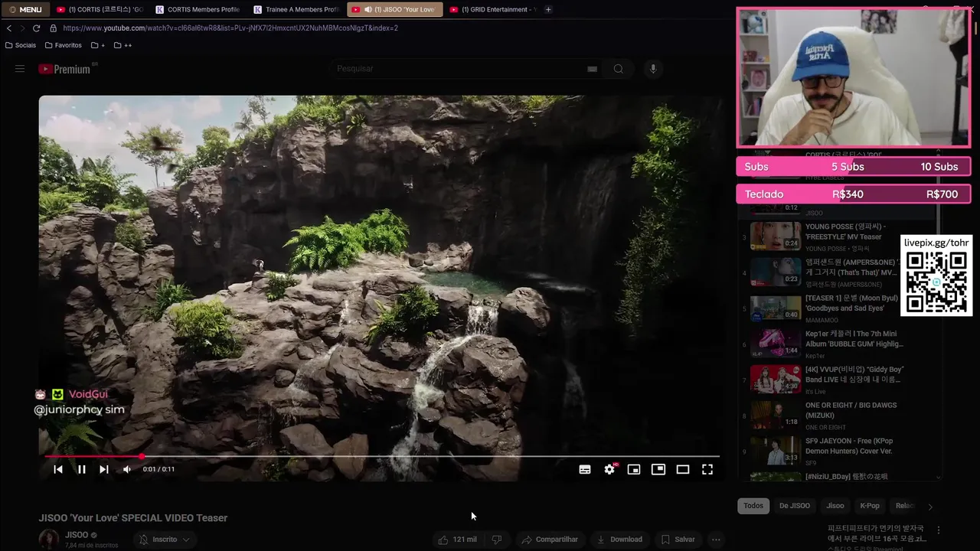Go forward in browser history

pyautogui.click(x=22, y=28)
